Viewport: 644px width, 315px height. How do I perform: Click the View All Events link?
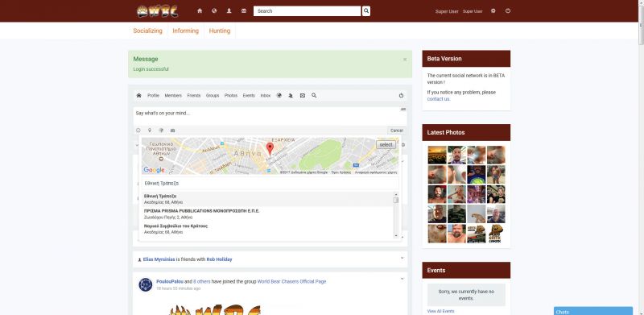pyautogui.click(x=440, y=311)
